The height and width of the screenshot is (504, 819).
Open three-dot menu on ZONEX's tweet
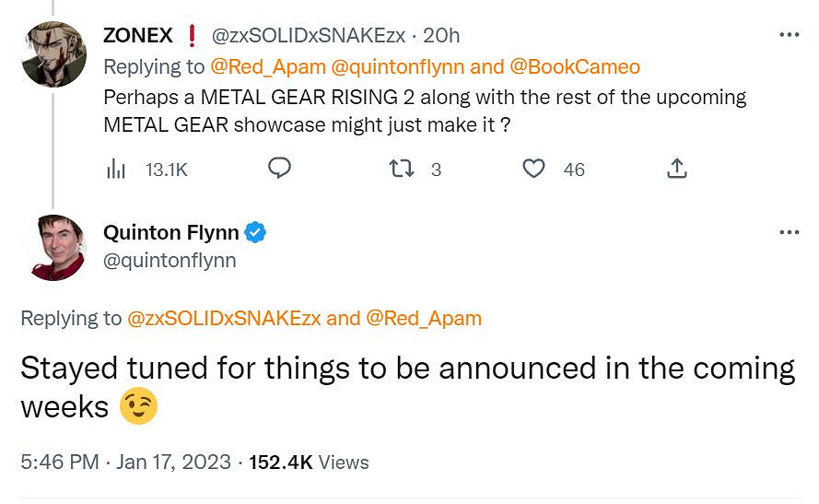[789, 35]
